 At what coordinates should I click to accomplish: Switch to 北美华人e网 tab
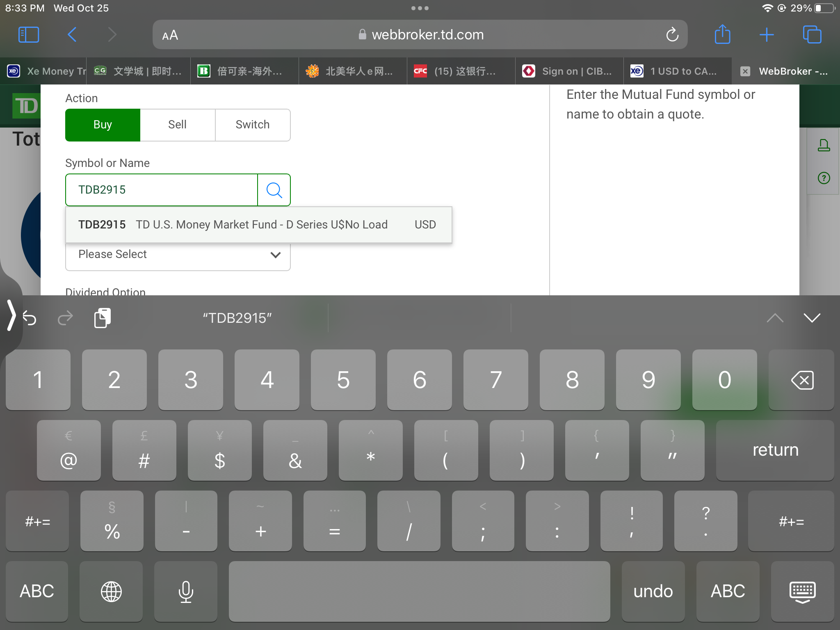[x=353, y=71]
